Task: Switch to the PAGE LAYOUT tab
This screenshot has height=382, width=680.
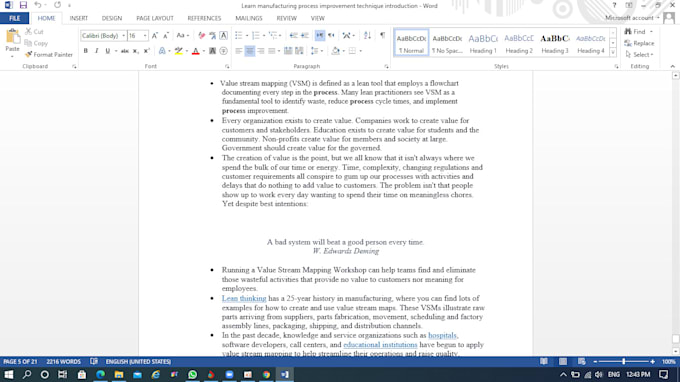Action: pyautogui.click(x=155, y=18)
